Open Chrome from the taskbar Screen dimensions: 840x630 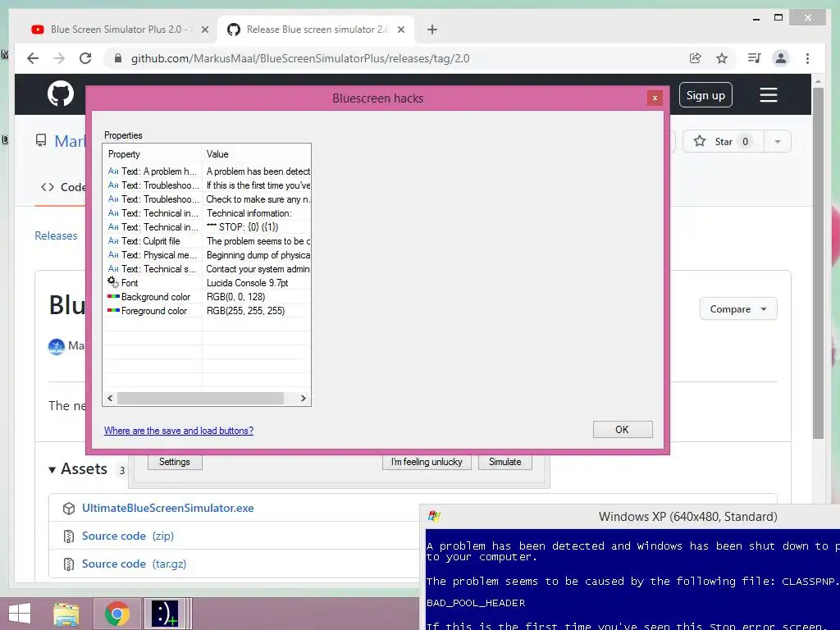click(116, 614)
